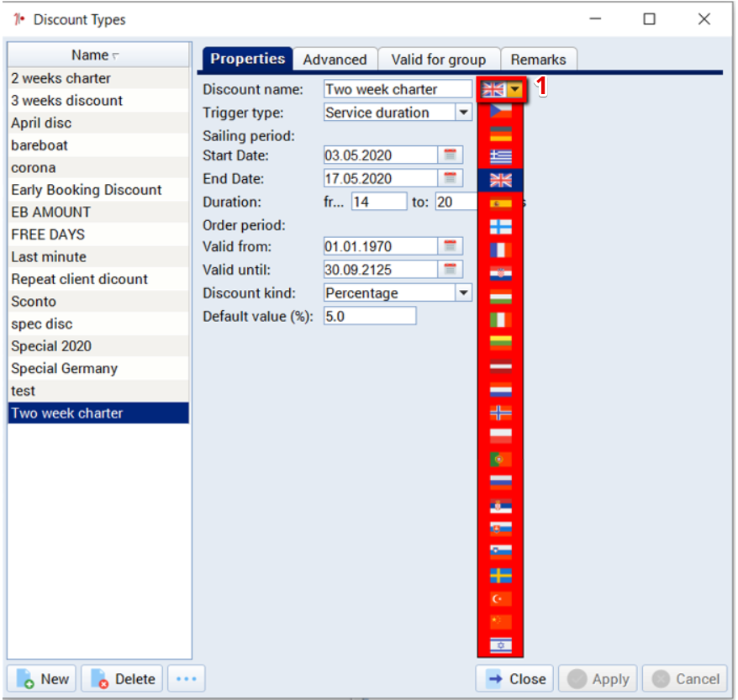Click the Cancel button

pyautogui.click(x=685, y=678)
